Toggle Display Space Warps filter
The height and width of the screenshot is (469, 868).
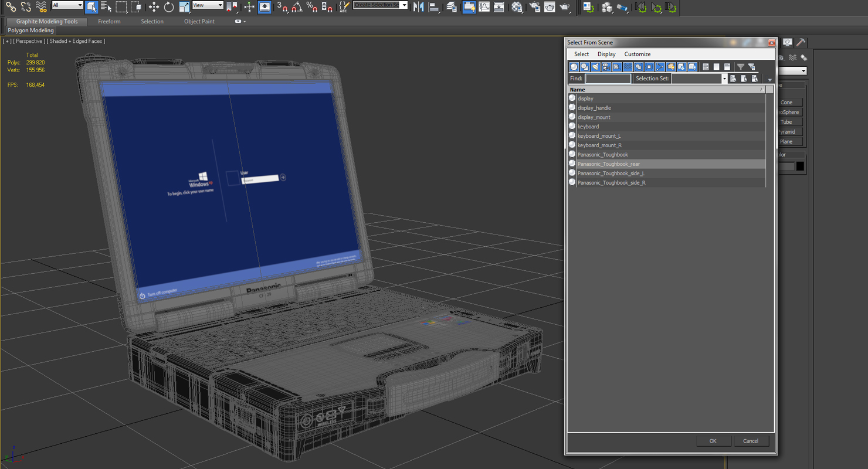coord(628,67)
